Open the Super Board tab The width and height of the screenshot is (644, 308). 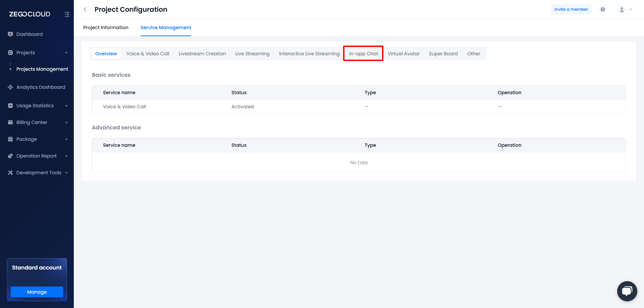443,54
